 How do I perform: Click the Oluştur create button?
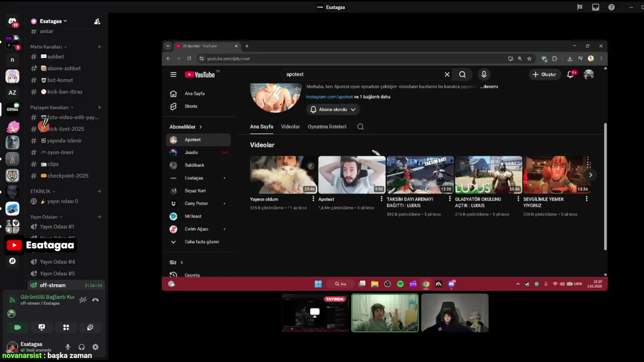pyautogui.click(x=545, y=74)
